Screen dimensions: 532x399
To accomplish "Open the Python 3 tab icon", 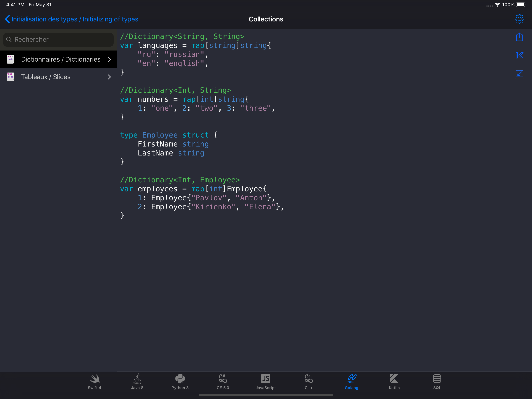I will (180, 381).
